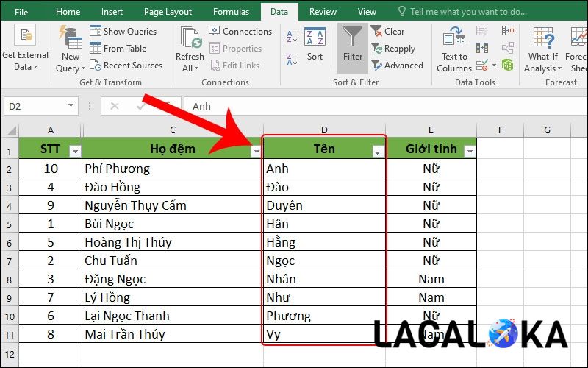Select column D header

point(324,130)
